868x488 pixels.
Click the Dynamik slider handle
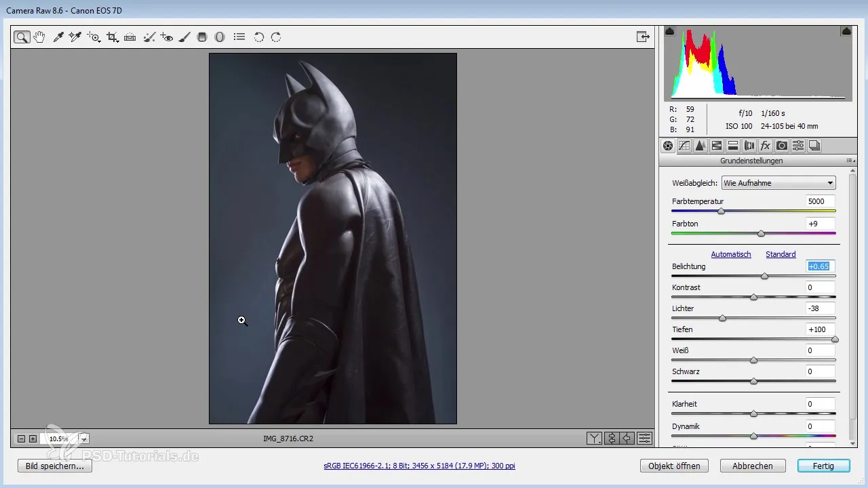753,436
